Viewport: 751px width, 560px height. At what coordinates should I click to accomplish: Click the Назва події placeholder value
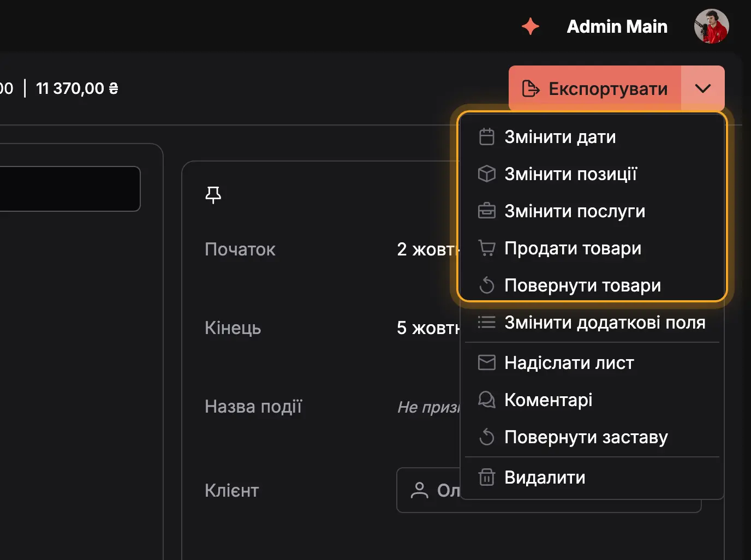pos(428,407)
